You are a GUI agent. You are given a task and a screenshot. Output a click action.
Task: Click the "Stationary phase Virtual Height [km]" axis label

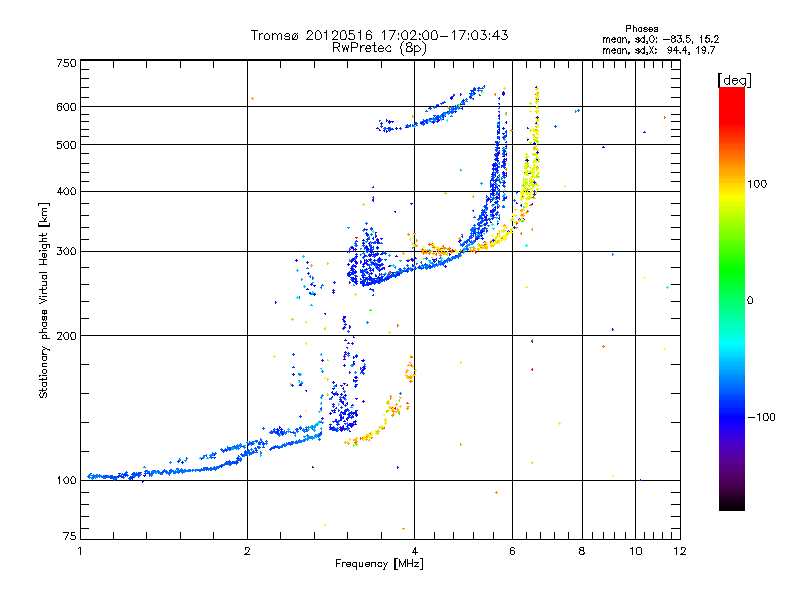pyautogui.click(x=44, y=300)
